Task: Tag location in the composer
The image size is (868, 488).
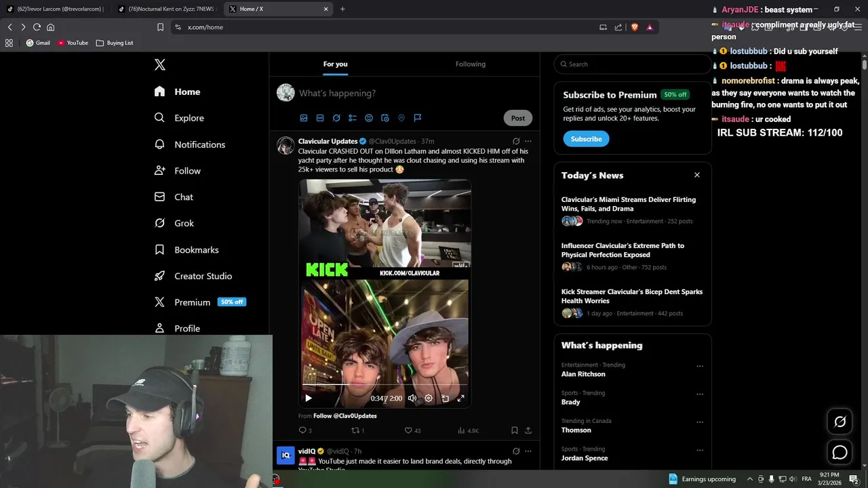Action: tap(401, 118)
